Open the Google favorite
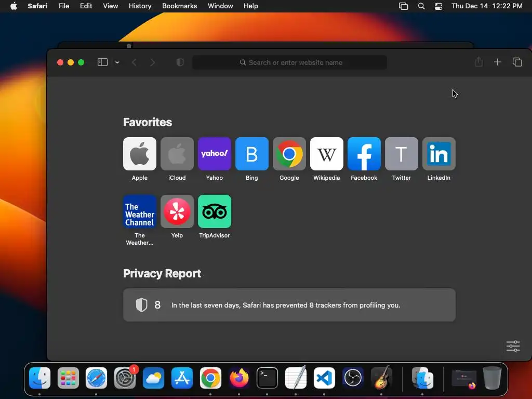This screenshot has height=399, width=532. click(289, 154)
